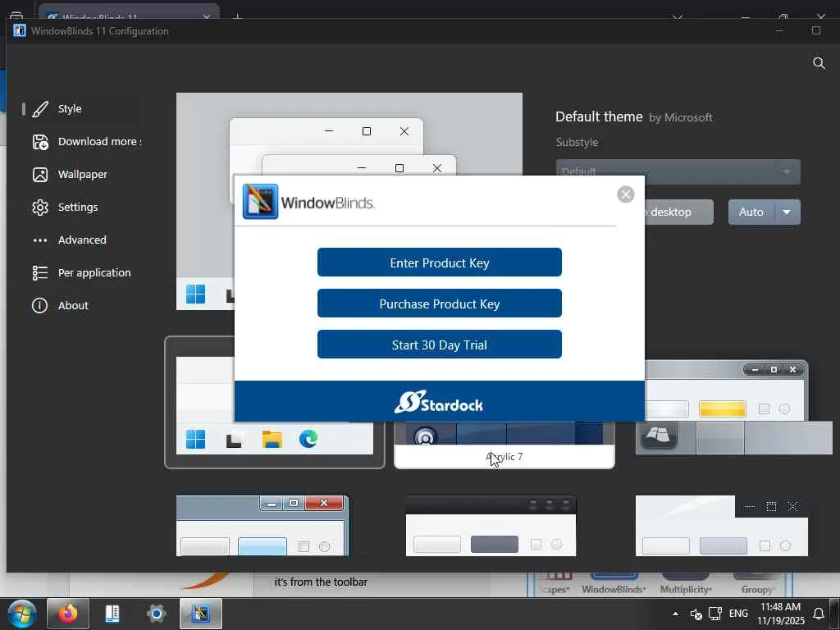This screenshot has width=840, height=630.
Task: Click the Wallpaper picture icon
Action: point(40,175)
